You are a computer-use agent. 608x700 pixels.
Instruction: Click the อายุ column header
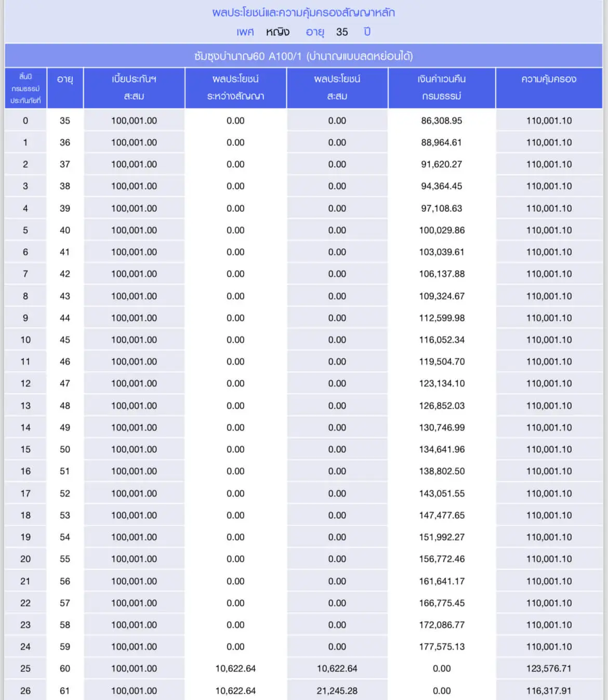point(65,87)
